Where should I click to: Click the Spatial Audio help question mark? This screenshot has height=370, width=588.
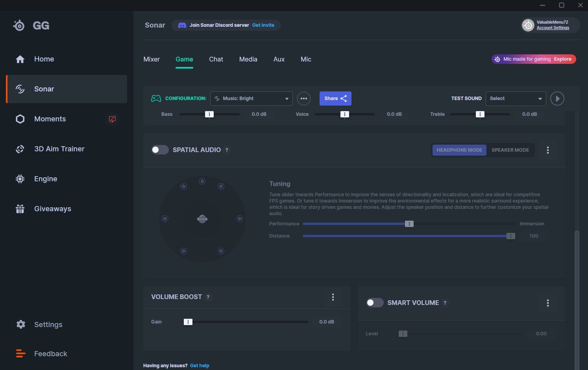pyautogui.click(x=227, y=150)
